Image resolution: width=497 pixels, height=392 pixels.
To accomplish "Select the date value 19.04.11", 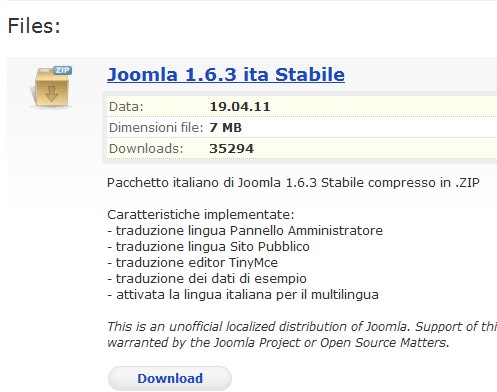I will pos(240,107).
